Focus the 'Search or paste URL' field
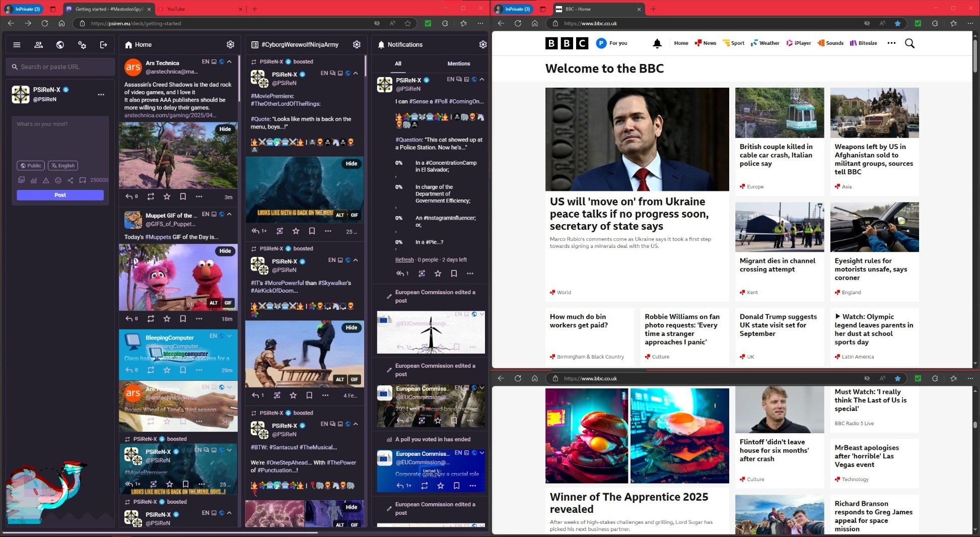The width and height of the screenshot is (980, 537). (x=60, y=66)
